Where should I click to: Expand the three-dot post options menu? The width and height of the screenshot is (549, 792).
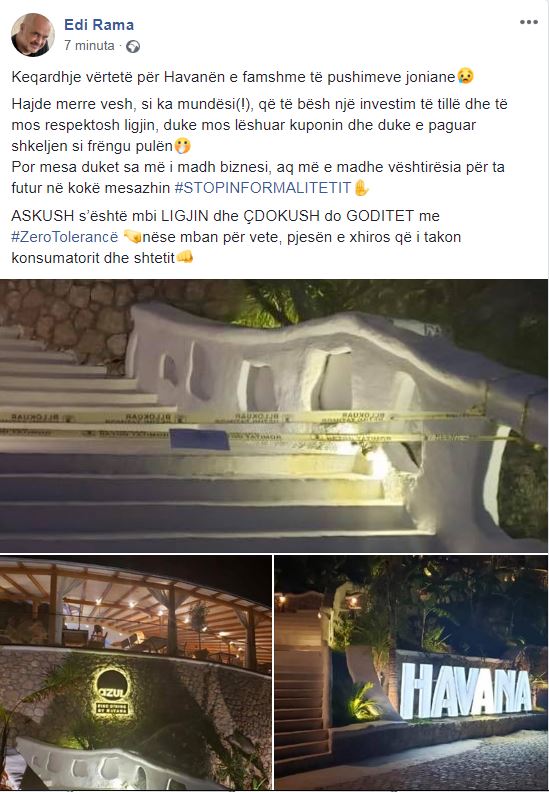click(x=528, y=22)
